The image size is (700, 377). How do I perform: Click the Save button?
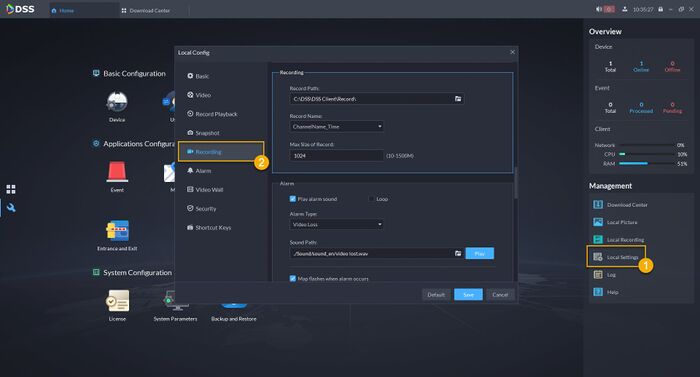pos(468,294)
